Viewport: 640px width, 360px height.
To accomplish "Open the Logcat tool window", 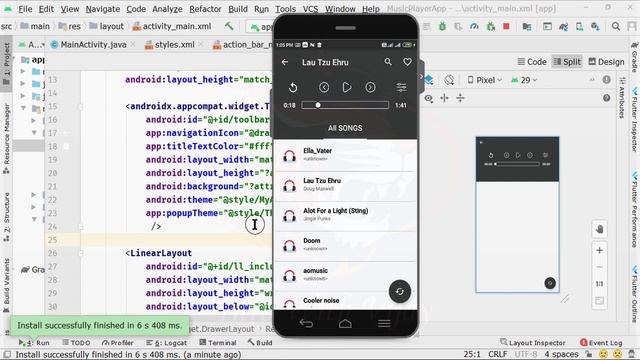I will point(167,343).
